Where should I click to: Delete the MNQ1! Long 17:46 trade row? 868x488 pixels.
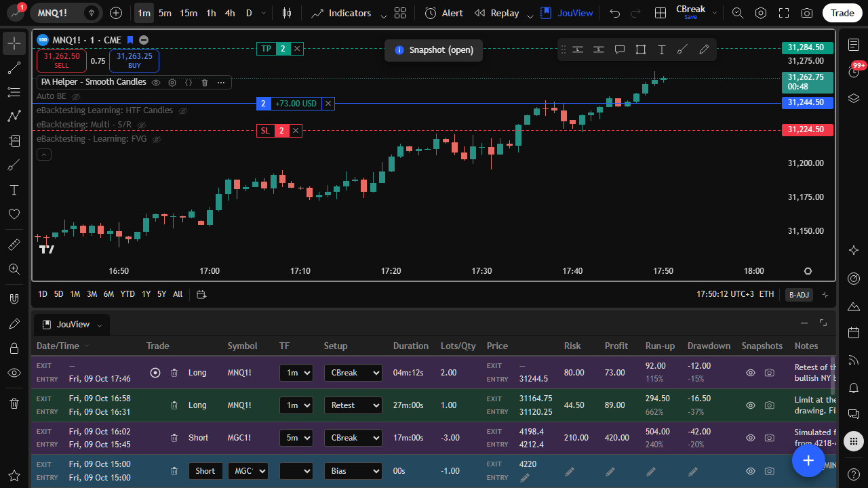tap(174, 373)
